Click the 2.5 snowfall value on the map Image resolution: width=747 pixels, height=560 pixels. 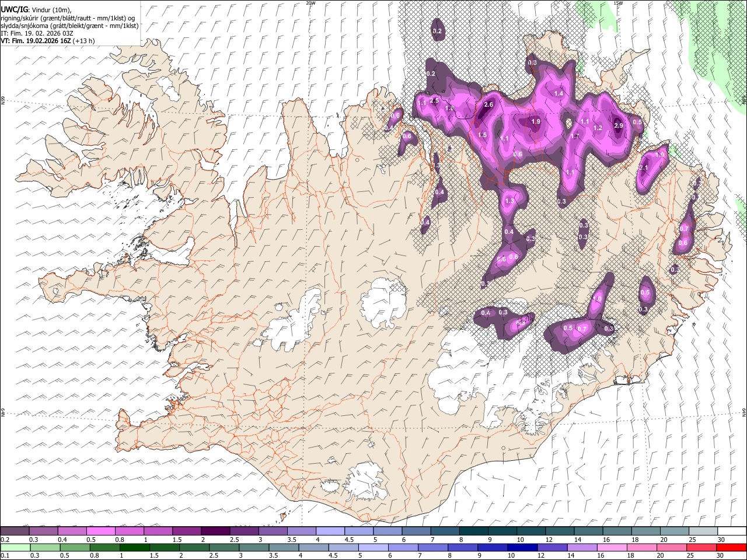pos(434,100)
